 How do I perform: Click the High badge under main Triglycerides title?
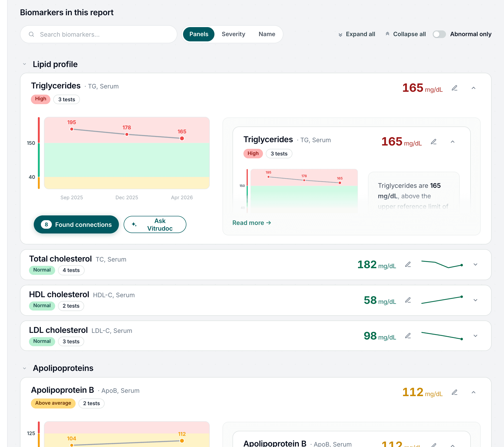pyautogui.click(x=41, y=99)
